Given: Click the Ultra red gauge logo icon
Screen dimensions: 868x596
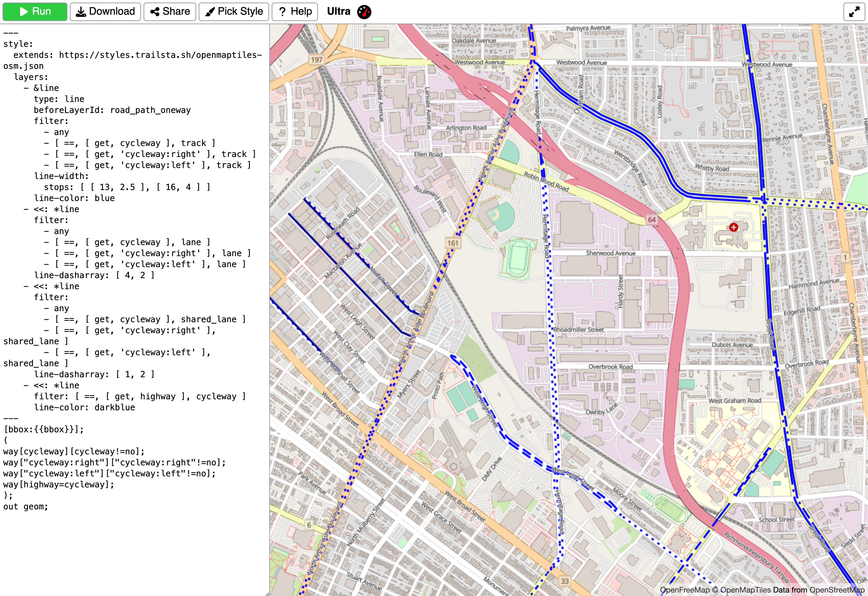Looking at the screenshot, I should [364, 12].
